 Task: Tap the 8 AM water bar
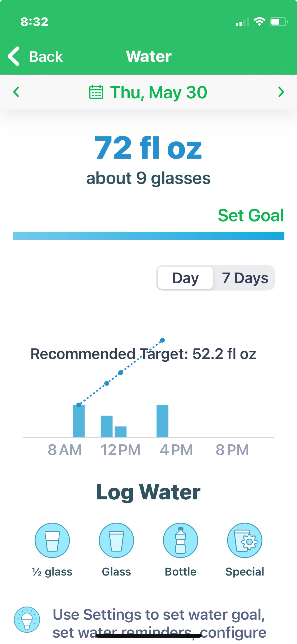click(79, 421)
